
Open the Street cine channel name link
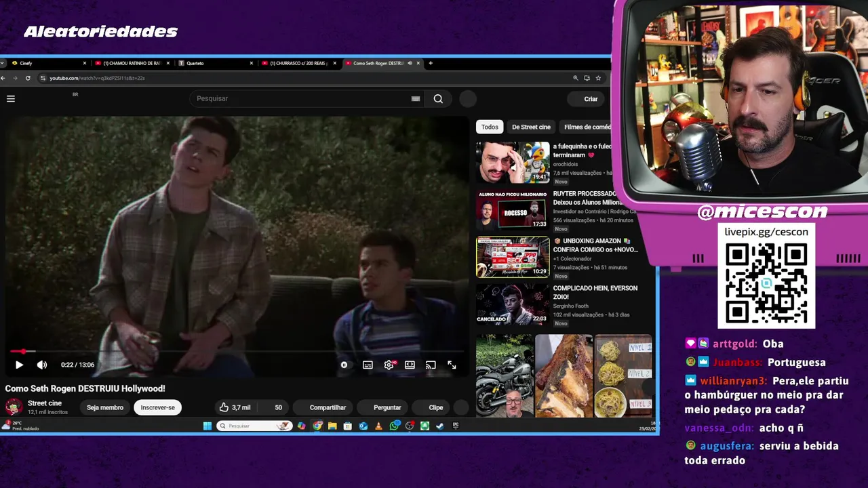(x=45, y=403)
